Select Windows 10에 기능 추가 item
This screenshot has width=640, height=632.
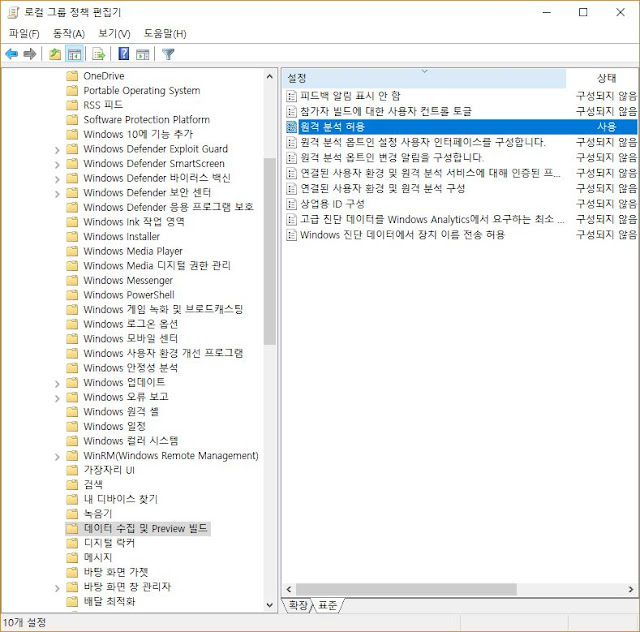tap(138, 134)
